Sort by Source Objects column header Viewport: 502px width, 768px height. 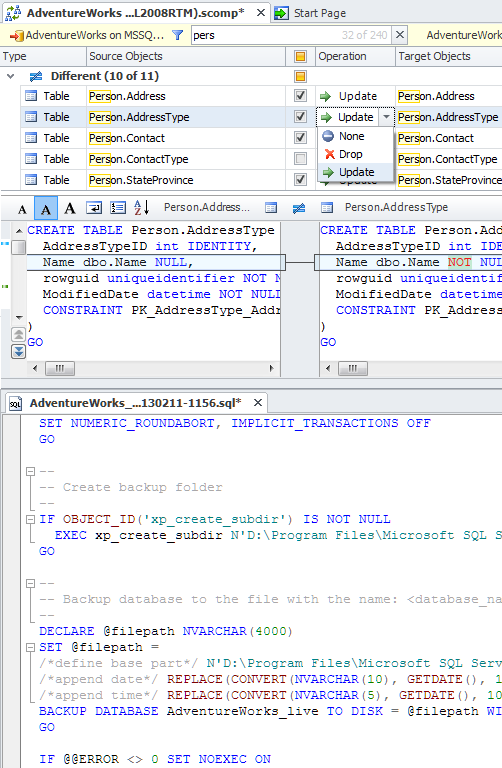tap(186, 56)
